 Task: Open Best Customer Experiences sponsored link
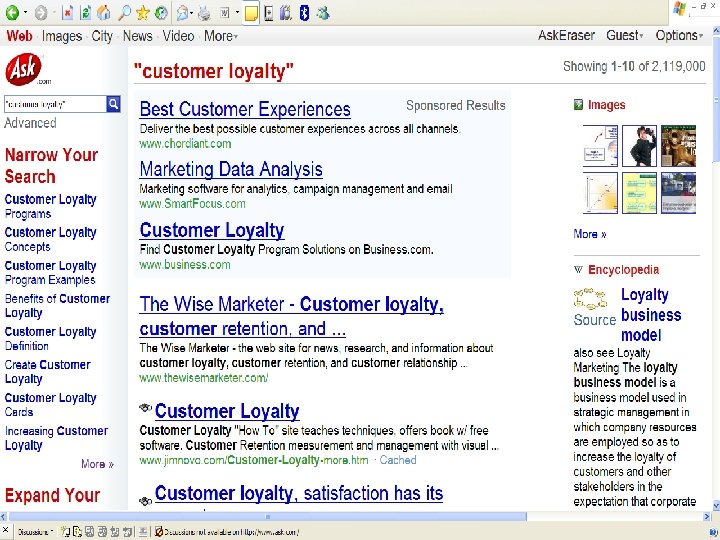pos(245,110)
